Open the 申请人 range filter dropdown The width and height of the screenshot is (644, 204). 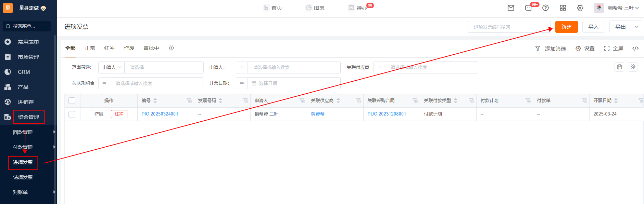(x=112, y=67)
